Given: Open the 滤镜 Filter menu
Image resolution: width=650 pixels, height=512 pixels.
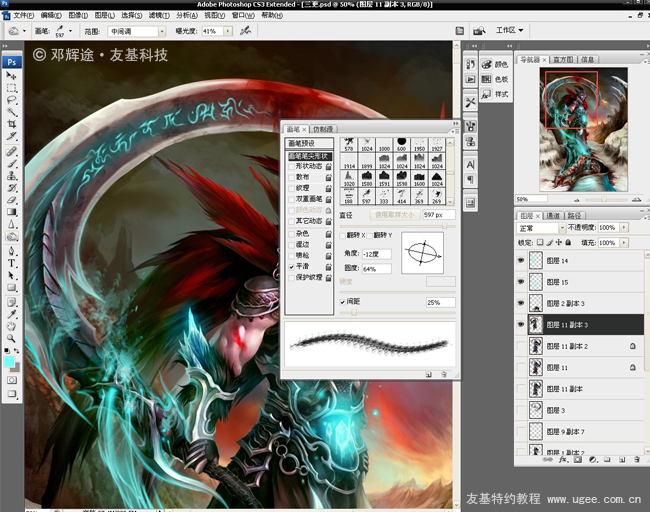Looking at the screenshot, I should pos(159,15).
